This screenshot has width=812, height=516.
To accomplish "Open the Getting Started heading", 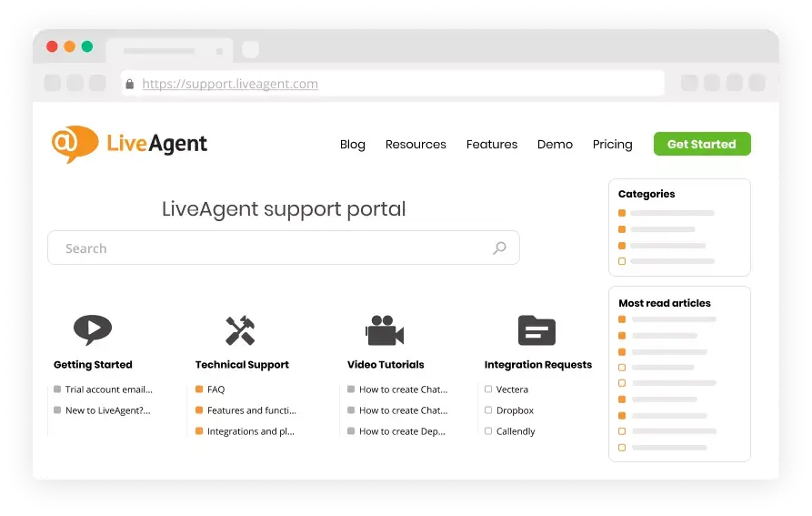I will click(94, 365).
